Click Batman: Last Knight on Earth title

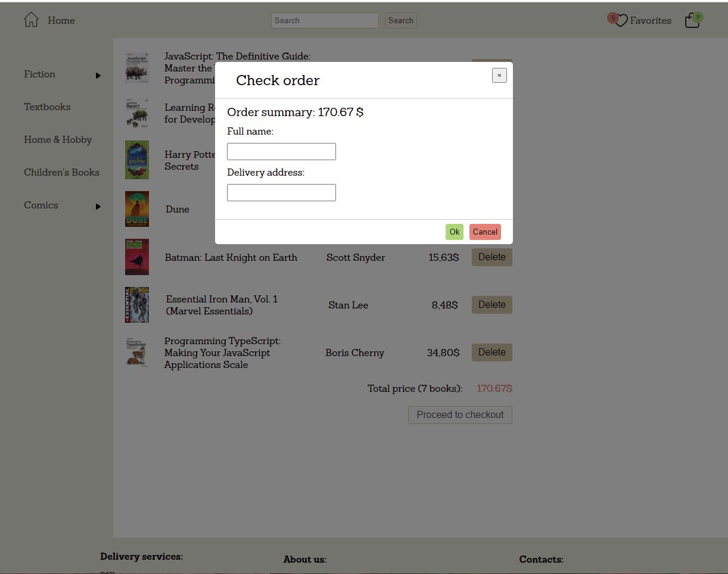pyautogui.click(x=231, y=257)
